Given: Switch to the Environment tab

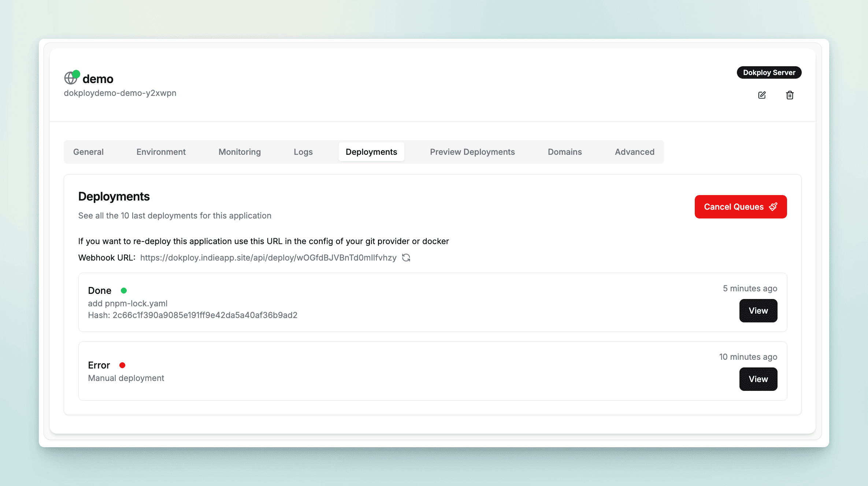Looking at the screenshot, I should point(161,152).
